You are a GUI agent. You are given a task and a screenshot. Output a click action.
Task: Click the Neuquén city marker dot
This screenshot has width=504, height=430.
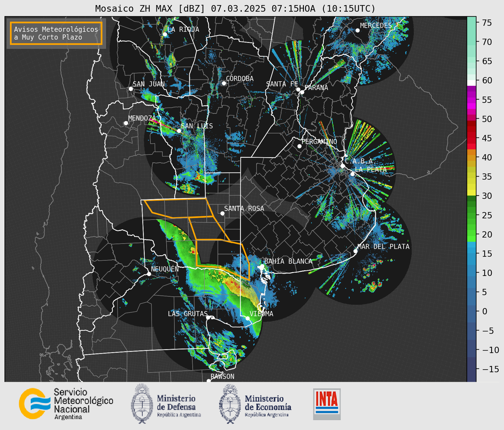[x=149, y=274]
